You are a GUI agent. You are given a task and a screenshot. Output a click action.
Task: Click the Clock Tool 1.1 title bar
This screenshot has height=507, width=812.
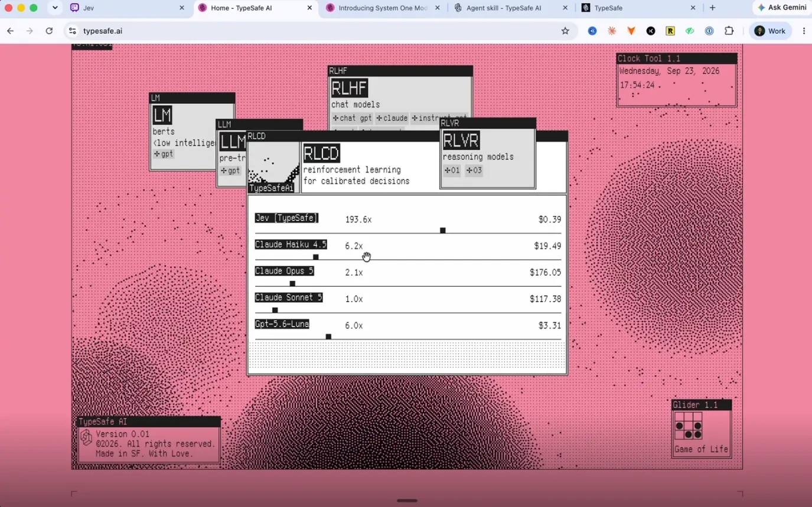coord(677,58)
